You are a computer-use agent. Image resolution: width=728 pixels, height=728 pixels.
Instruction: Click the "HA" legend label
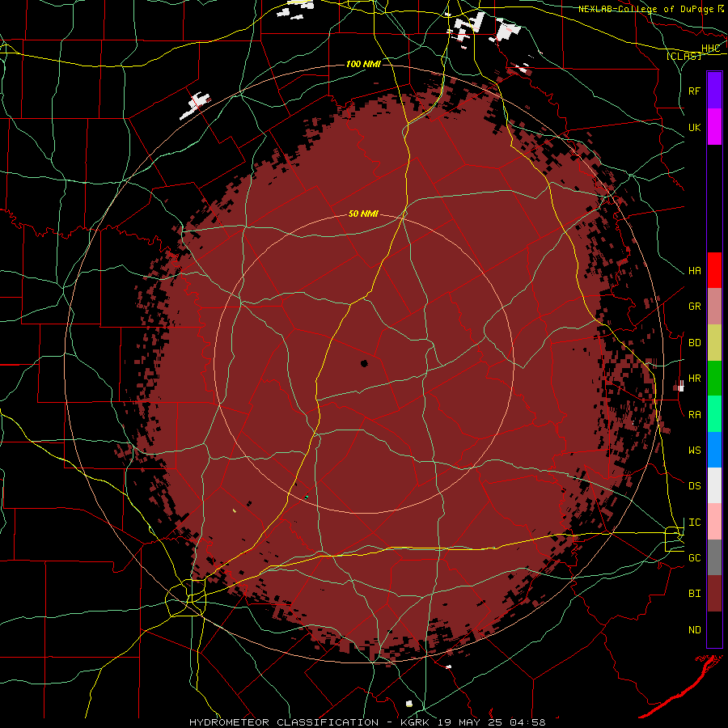click(694, 271)
